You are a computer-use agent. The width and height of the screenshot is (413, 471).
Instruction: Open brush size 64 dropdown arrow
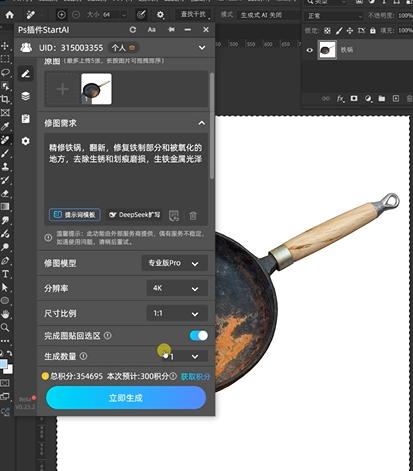124,15
